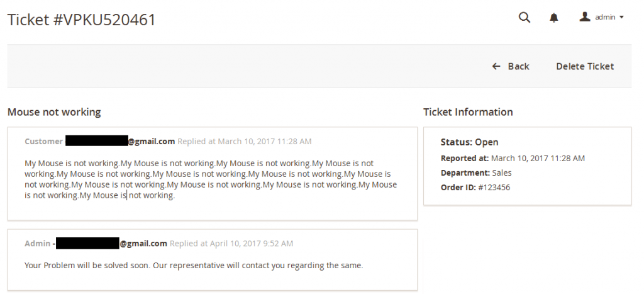
Task: Click the customer's Replied at timestamp
Action: click(245, 141)
